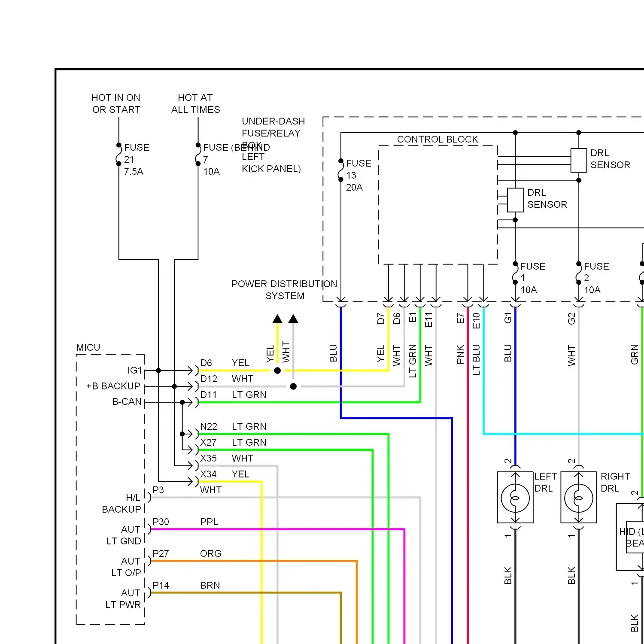Click the black splice dot on the yellow D6 wire
The height and width of the screenshot is (644, 644).
coord(277,371)
